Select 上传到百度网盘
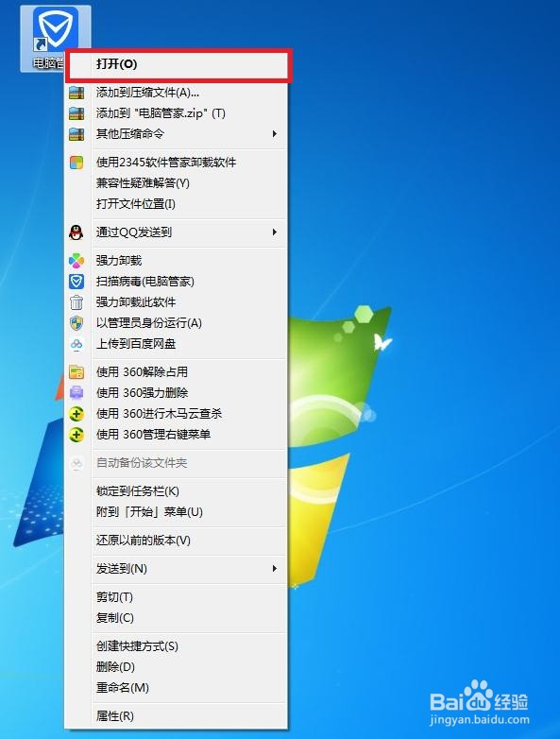 click(177, 344)
